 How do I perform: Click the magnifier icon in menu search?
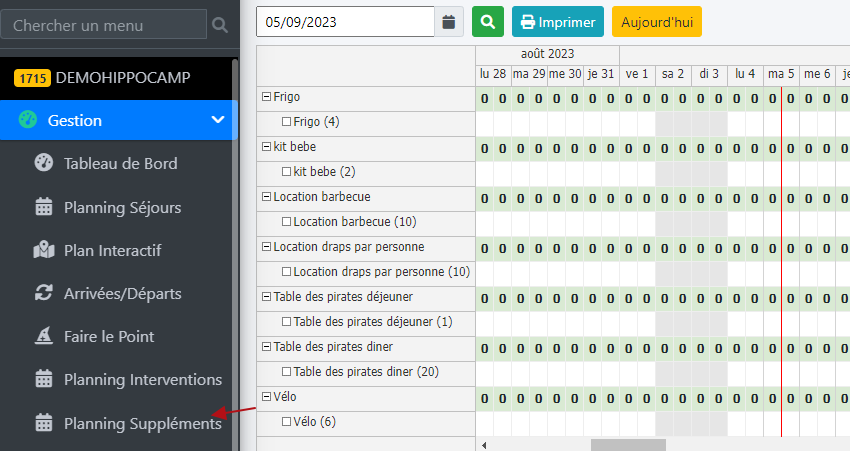pos(220,25)
